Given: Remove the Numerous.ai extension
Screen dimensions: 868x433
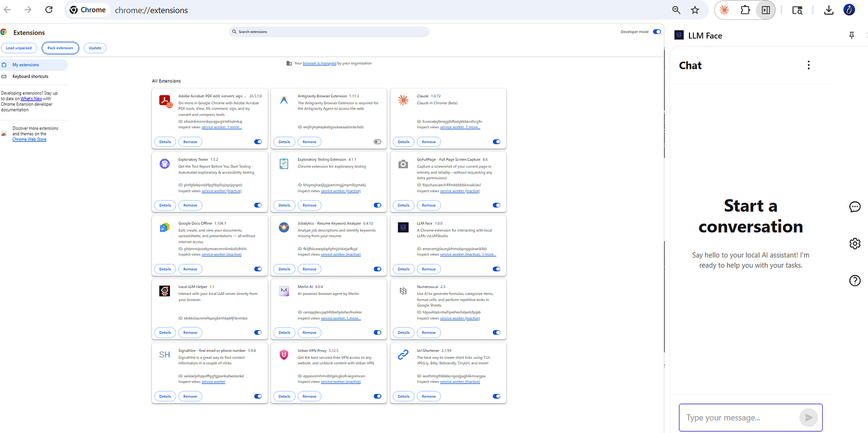Looking at the screenshot, I should 428,333.
